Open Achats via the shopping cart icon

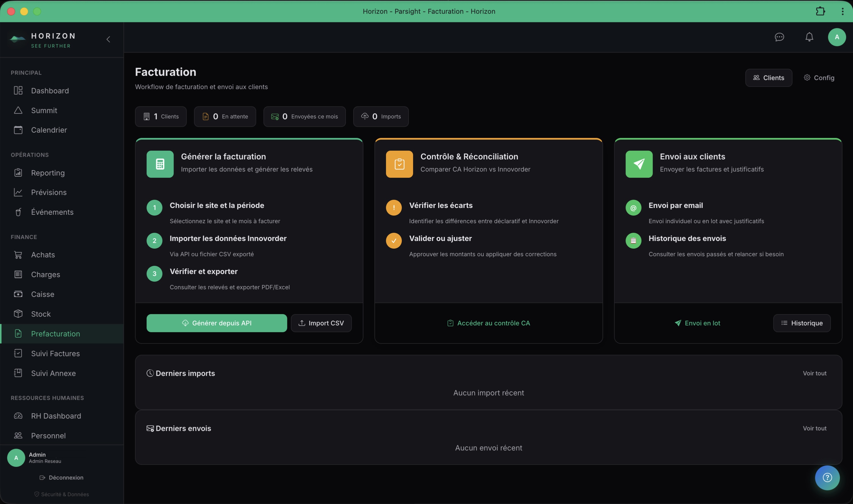pyautogui.click(x=19, y=254)
